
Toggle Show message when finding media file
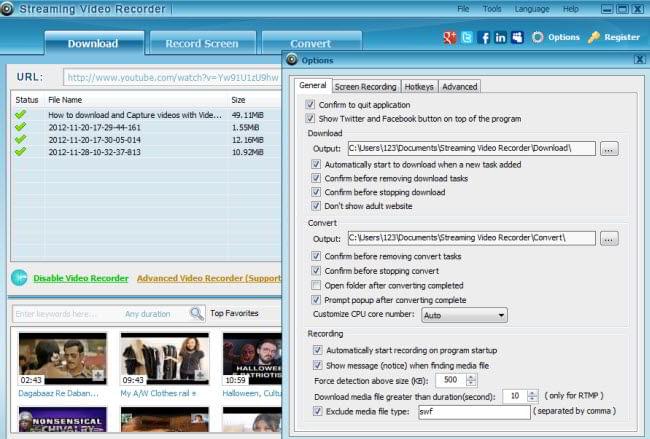(318, 365)
